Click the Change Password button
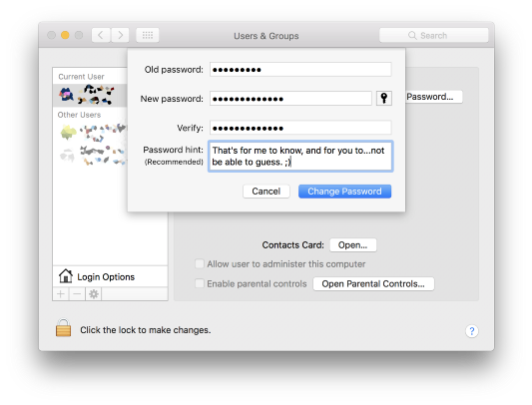532x405 pixels. point(344,192)
